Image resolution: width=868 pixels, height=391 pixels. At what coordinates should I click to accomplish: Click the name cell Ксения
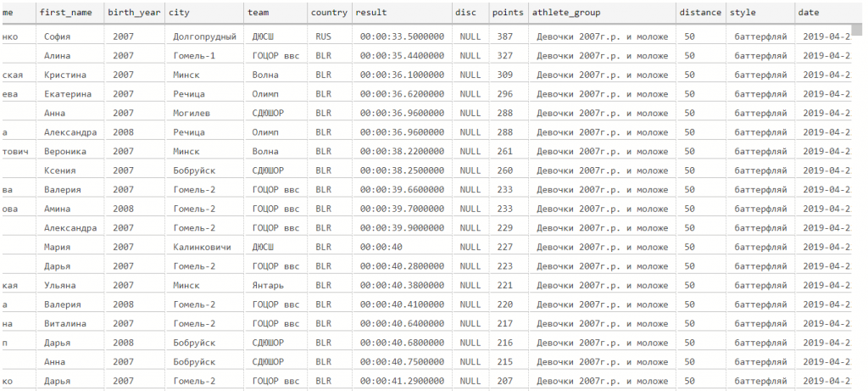click(60, 170)
